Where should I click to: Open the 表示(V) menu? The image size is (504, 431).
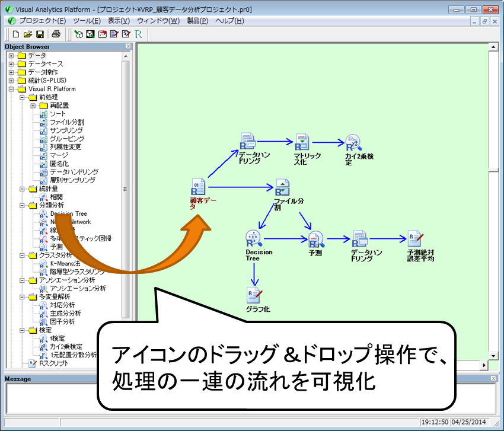[x=119, y=21]
